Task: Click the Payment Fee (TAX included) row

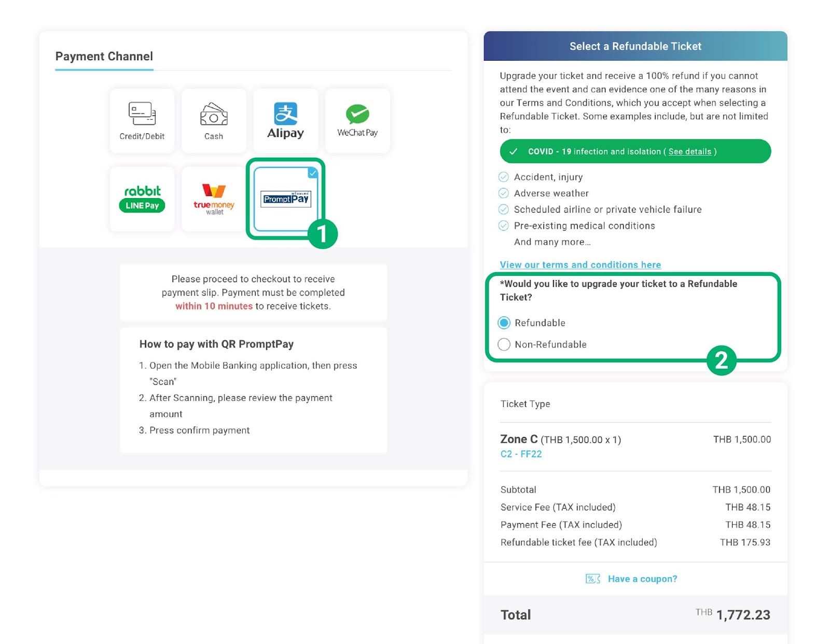Action: coord(635,525)
